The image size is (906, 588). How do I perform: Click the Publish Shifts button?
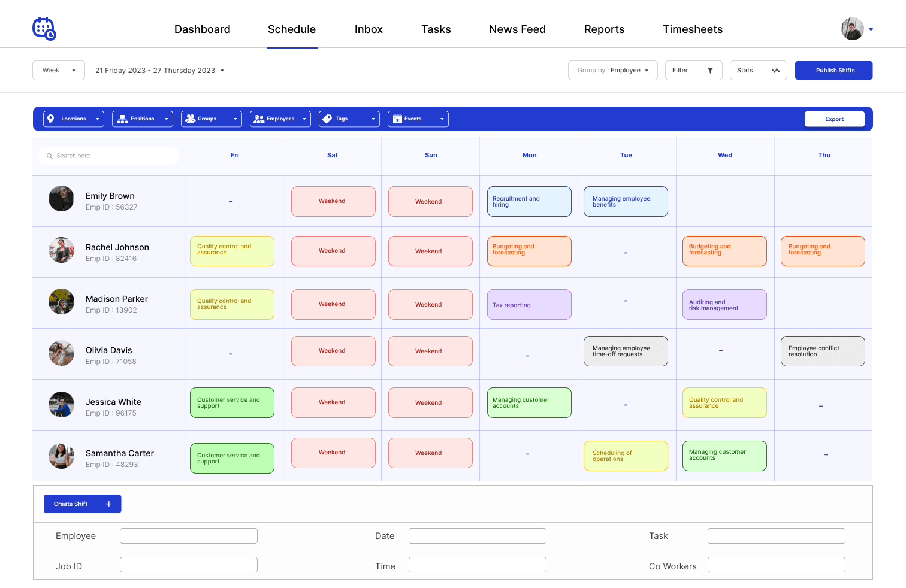click(x=833, y=70)
